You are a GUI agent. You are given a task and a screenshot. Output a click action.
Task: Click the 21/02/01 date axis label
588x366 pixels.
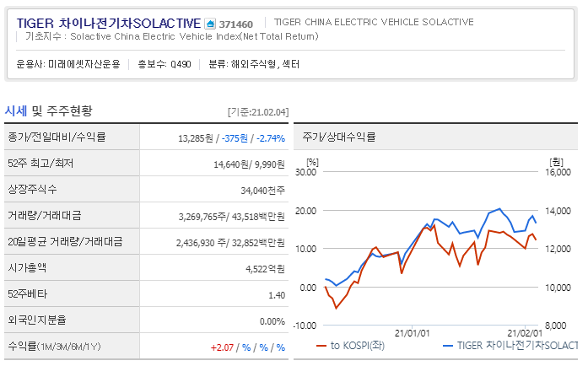(x=525, y=333)
